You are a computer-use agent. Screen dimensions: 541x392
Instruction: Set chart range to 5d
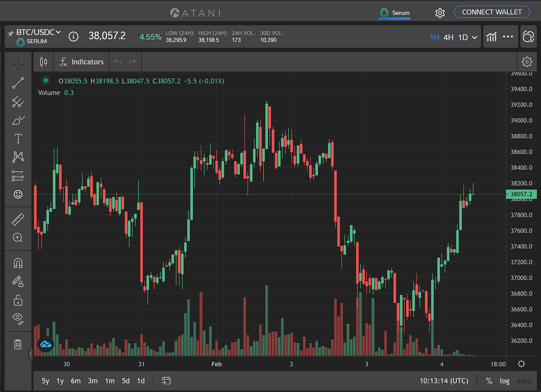(126, 381)
